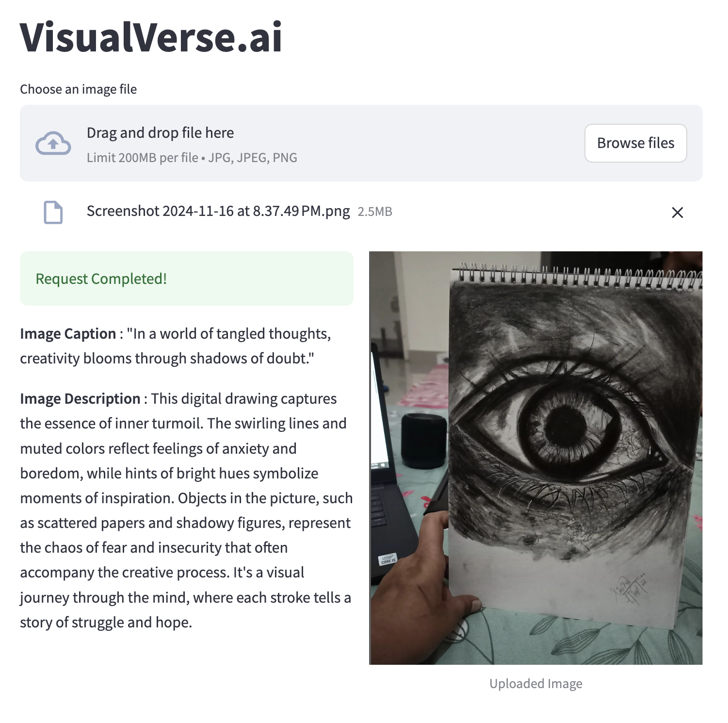Click the document icon beside the screenshot filename
Screen dimensions: 728x723
pyautogui.click(x=53, y=212)
